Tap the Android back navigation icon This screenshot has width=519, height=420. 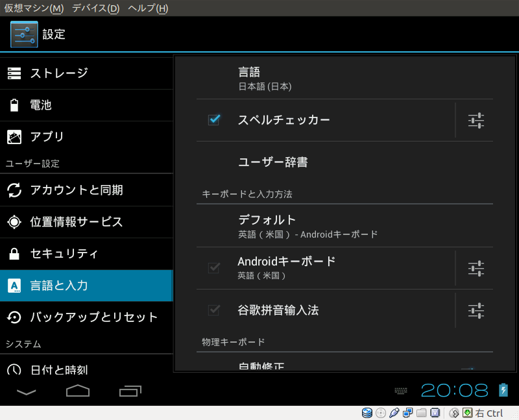pos(27,391)
